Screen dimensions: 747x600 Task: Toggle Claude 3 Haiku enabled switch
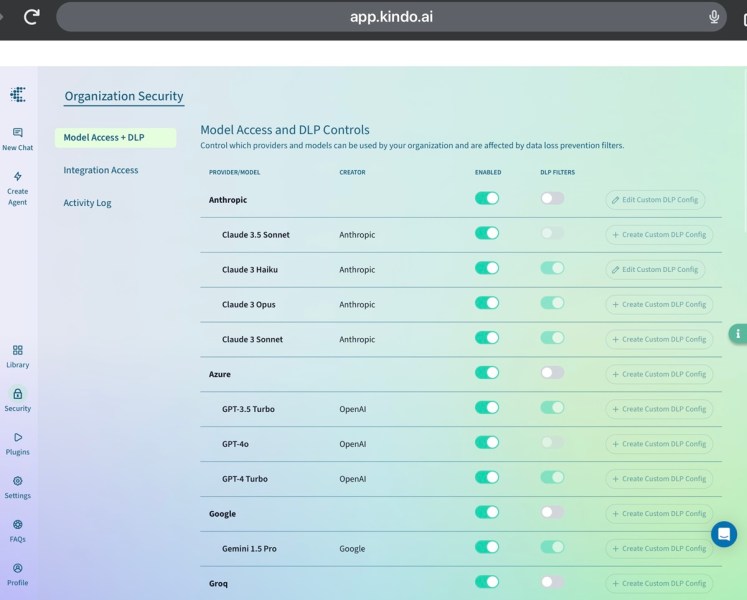pos(486,268)
